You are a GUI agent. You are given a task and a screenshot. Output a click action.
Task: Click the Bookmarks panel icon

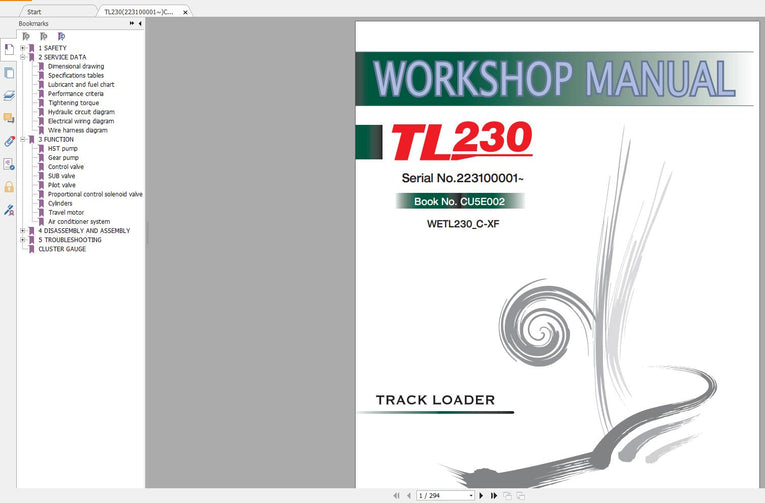click(x=9, y=49)
